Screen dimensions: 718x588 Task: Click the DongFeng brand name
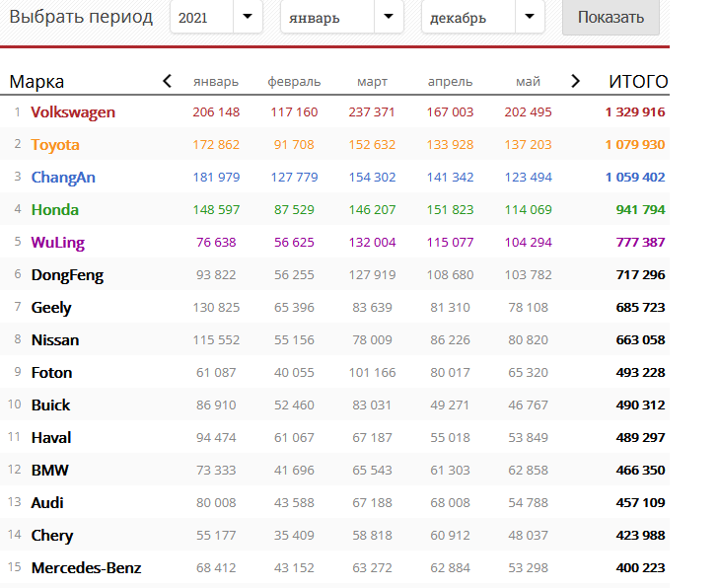coord(67,275)
